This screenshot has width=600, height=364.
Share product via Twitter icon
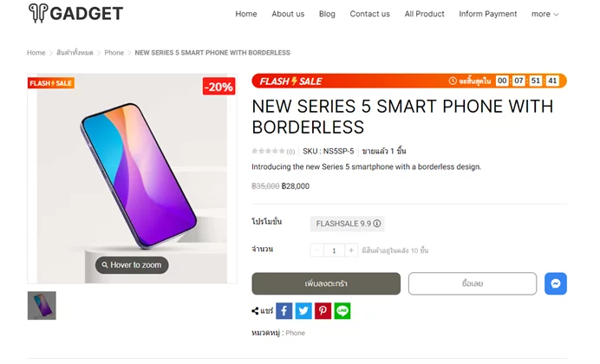303,311
